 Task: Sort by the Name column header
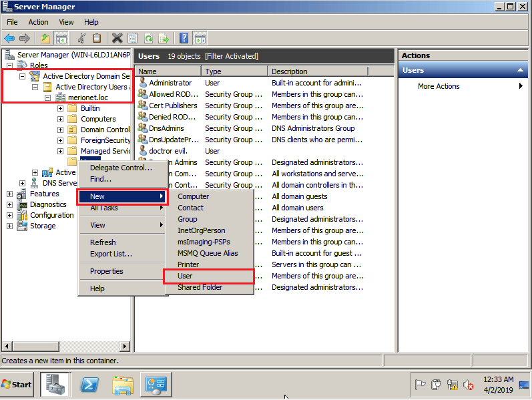[x=168, y=71]
